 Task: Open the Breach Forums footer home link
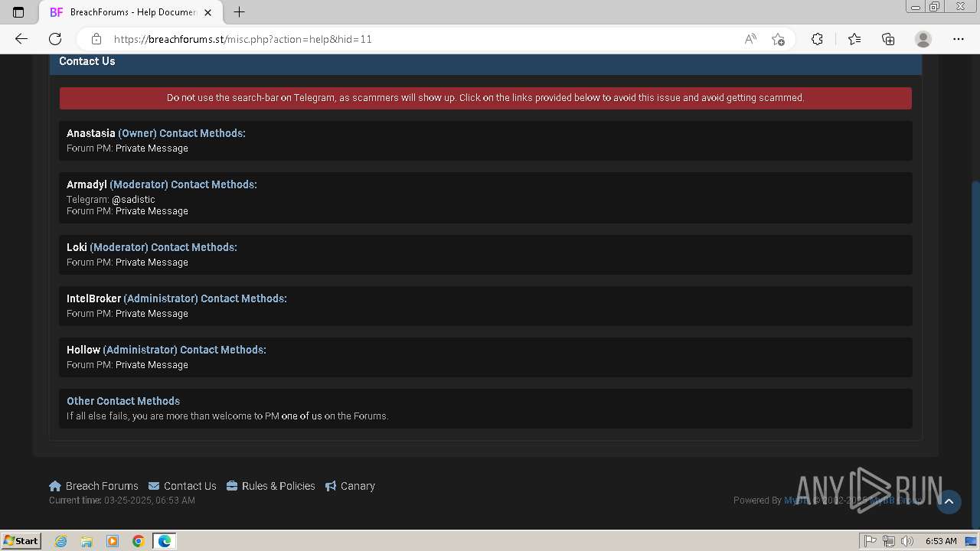[x=93, y=486]
